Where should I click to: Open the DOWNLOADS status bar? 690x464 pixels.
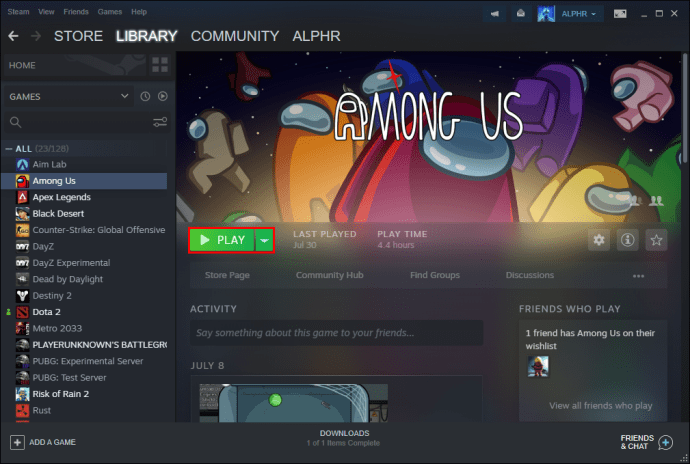344,438
